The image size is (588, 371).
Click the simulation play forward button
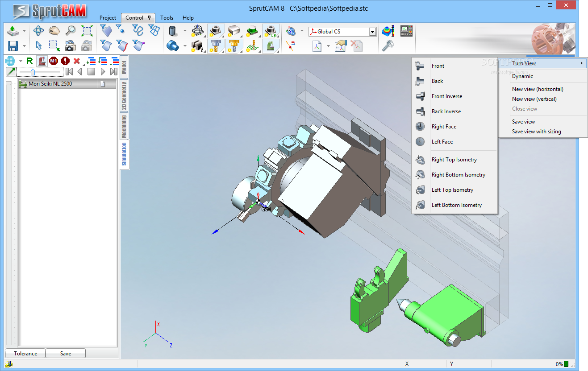(103, 72)
